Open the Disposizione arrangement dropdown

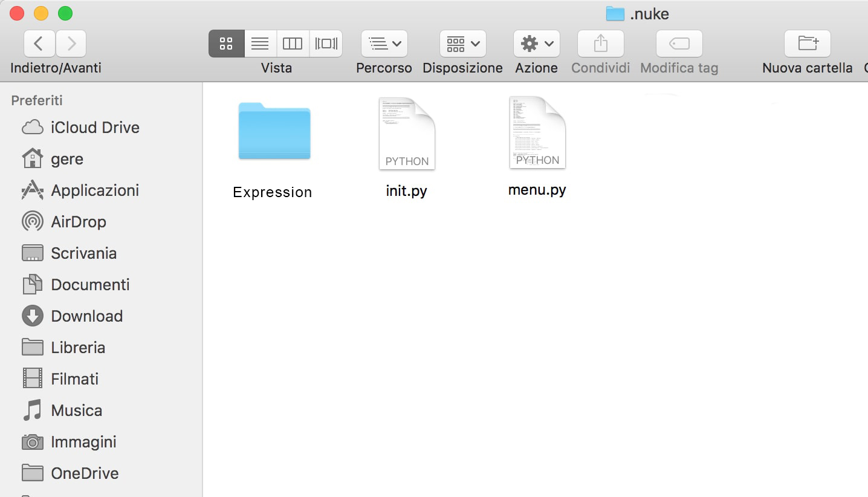tap(462, 43)
